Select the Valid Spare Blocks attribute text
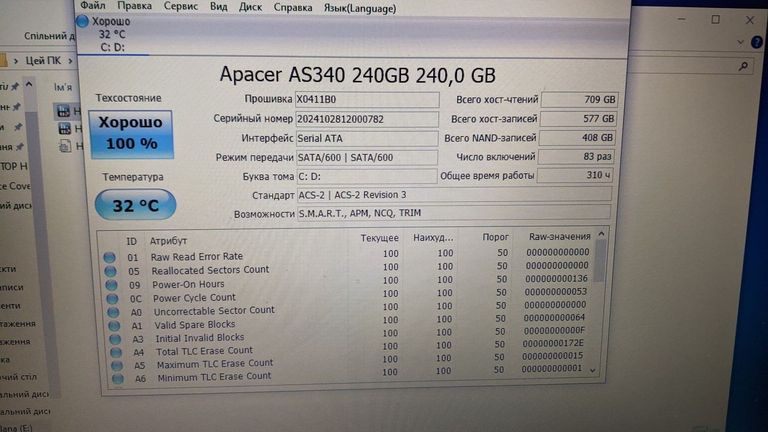768x432 pixels. (x=195, y=325)
